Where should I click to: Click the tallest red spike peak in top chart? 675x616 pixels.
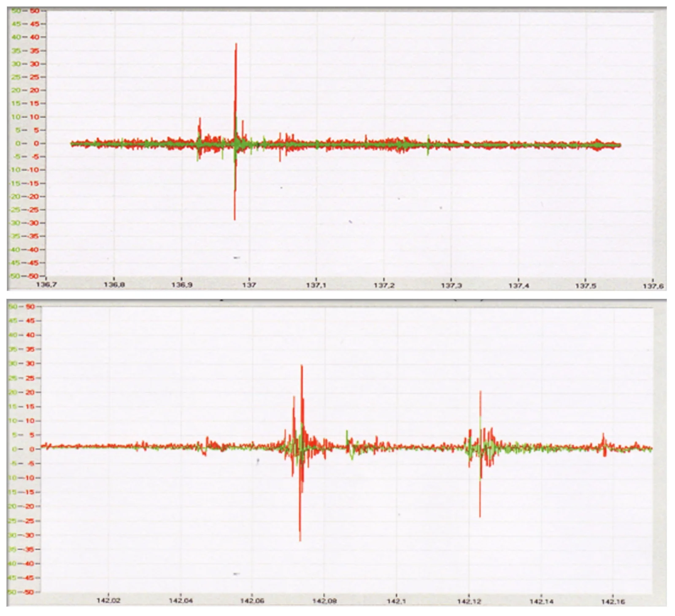pyautogui.click(x=236, y=44)
